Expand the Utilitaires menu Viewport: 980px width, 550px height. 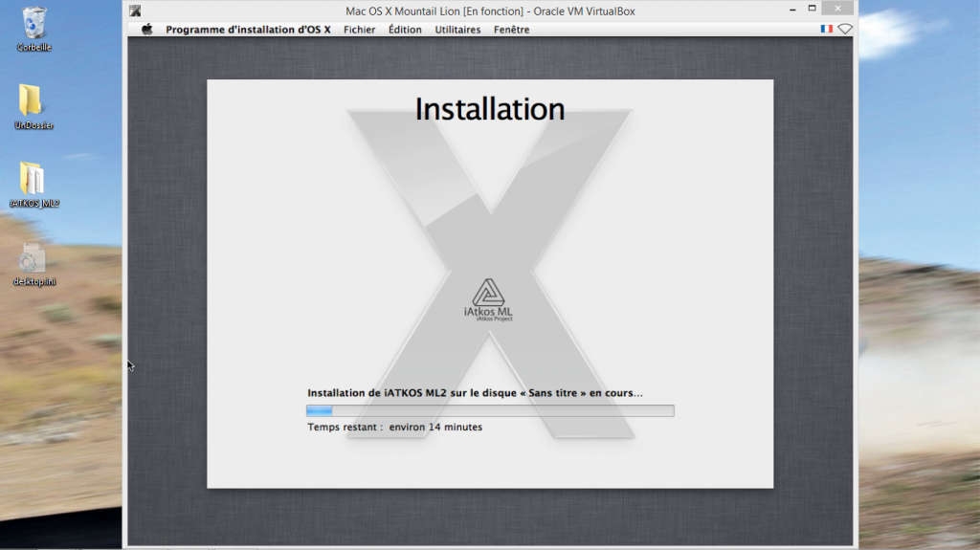457,30
